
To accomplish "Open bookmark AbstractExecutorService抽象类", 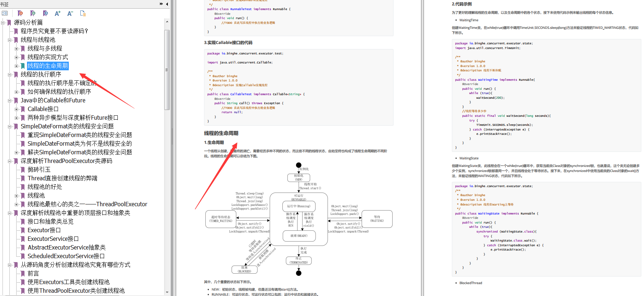I will (67, 247).
